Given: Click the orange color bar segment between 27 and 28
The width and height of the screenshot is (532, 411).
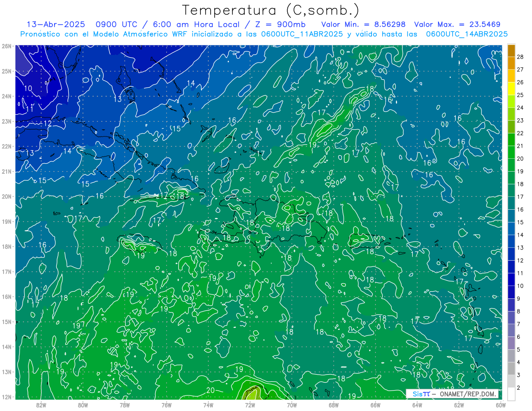Looking at the screenshot, I should pos(511,63).
